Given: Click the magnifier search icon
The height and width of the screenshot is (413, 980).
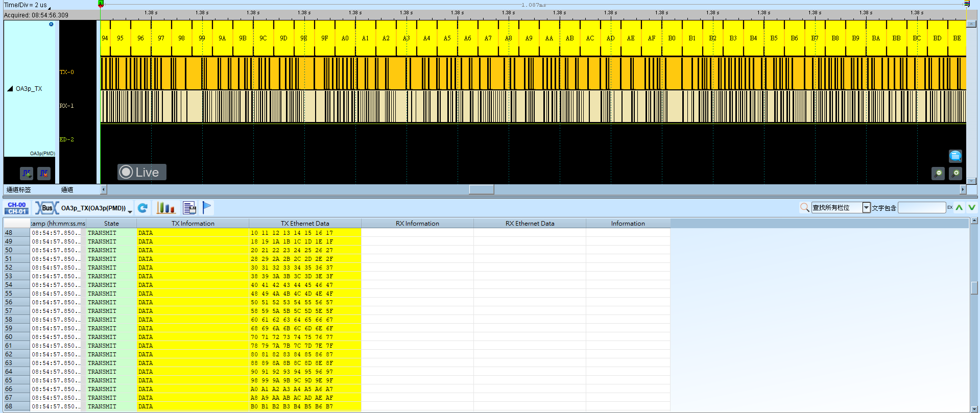Looking at the screenshot, I should [804, 207].
